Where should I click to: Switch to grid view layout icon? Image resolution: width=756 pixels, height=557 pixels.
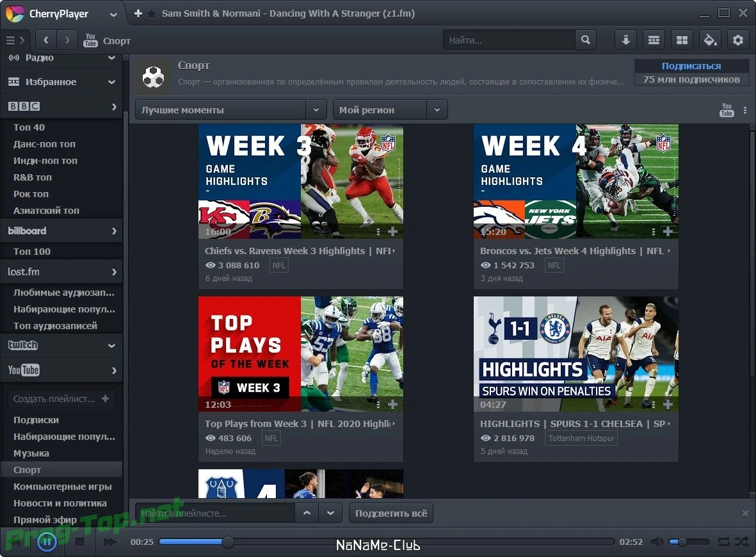point(682,40)
